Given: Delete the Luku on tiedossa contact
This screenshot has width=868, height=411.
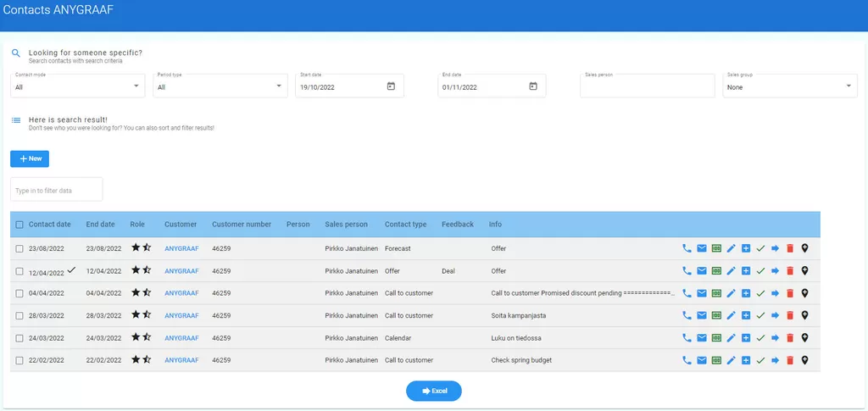Looking at the screenshot, I should coord(790,337).
